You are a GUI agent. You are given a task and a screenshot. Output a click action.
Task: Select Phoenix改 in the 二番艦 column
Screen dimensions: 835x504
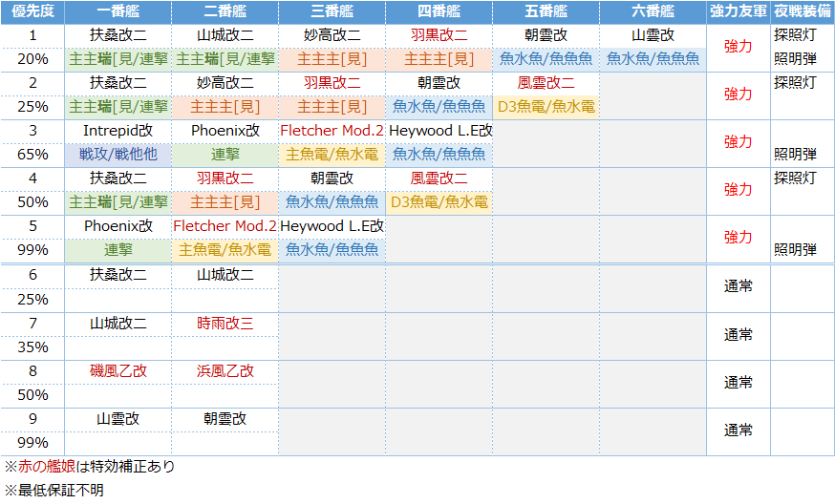coord(225,131)
